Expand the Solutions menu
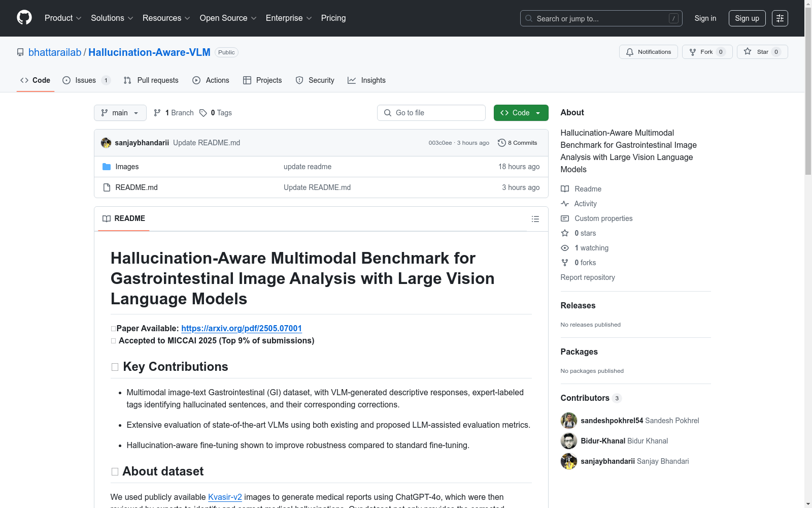This screenshot has height=508, width=812. point(112,18)
